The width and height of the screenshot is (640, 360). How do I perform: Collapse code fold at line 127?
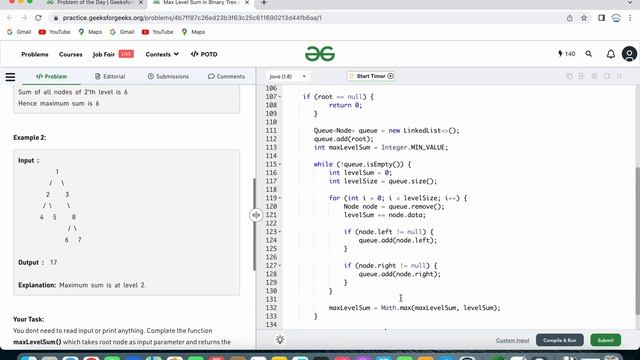coord(280,266)
